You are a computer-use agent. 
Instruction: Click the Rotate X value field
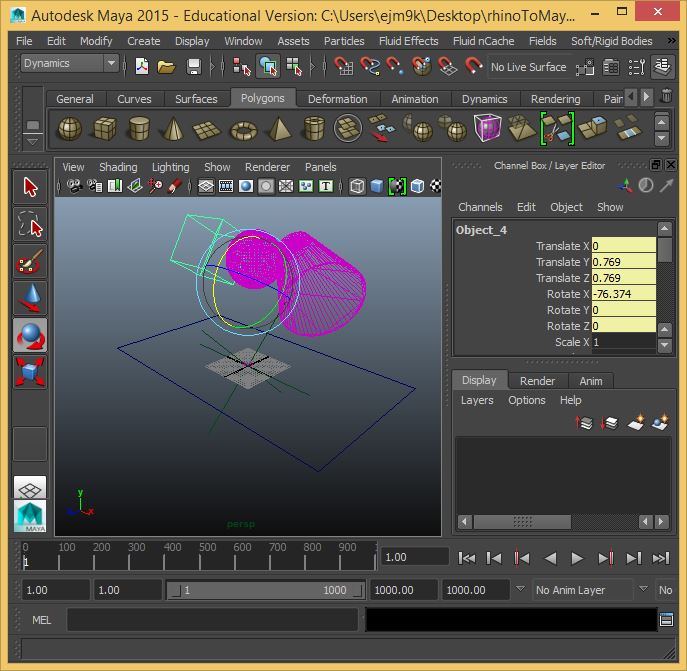pos(623,294)
